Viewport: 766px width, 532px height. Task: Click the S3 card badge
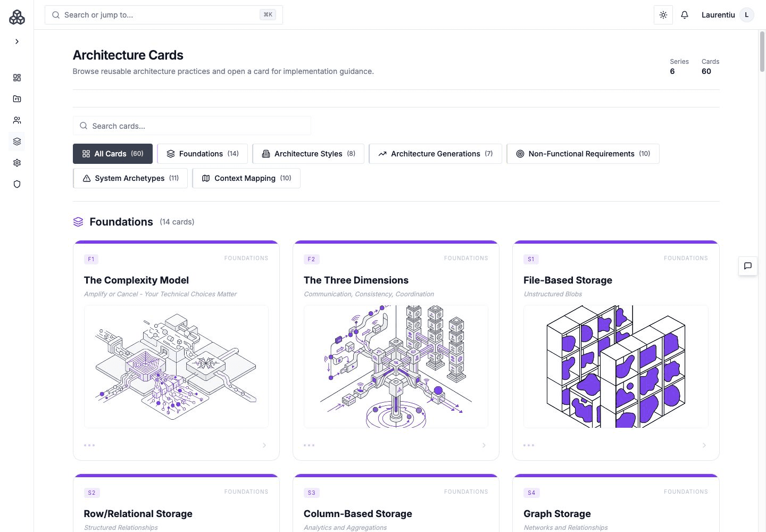pos(311,493)
